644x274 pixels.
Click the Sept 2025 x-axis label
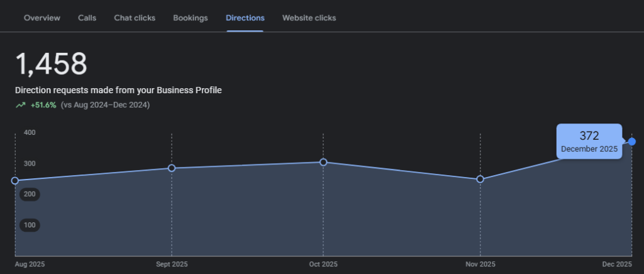point(172,264)
